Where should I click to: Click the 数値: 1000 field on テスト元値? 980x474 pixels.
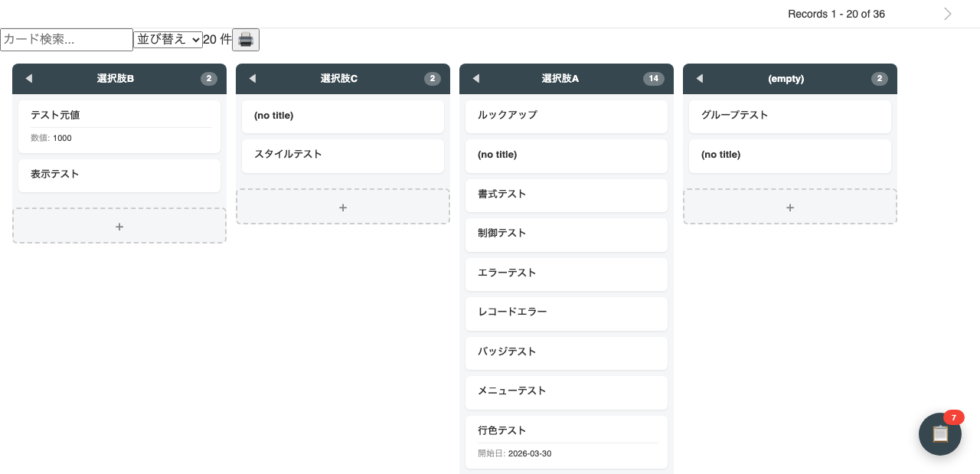point(51,139)
